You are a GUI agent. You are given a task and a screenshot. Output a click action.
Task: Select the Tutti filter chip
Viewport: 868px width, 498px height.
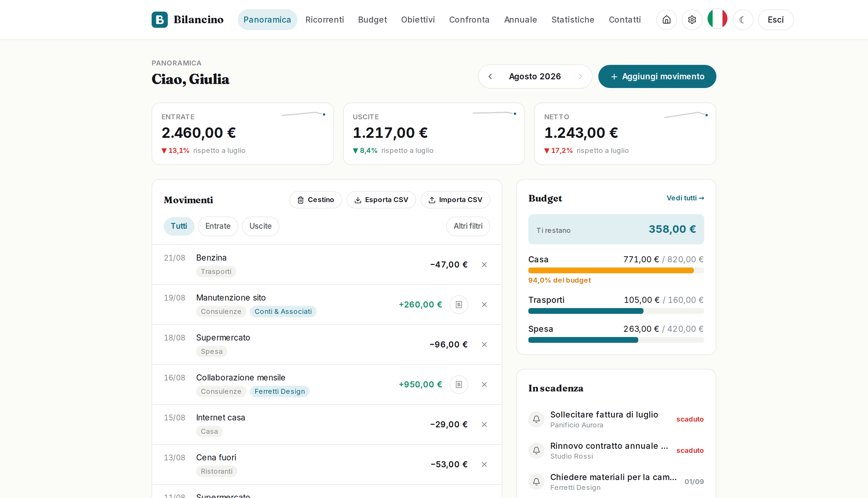179,226
